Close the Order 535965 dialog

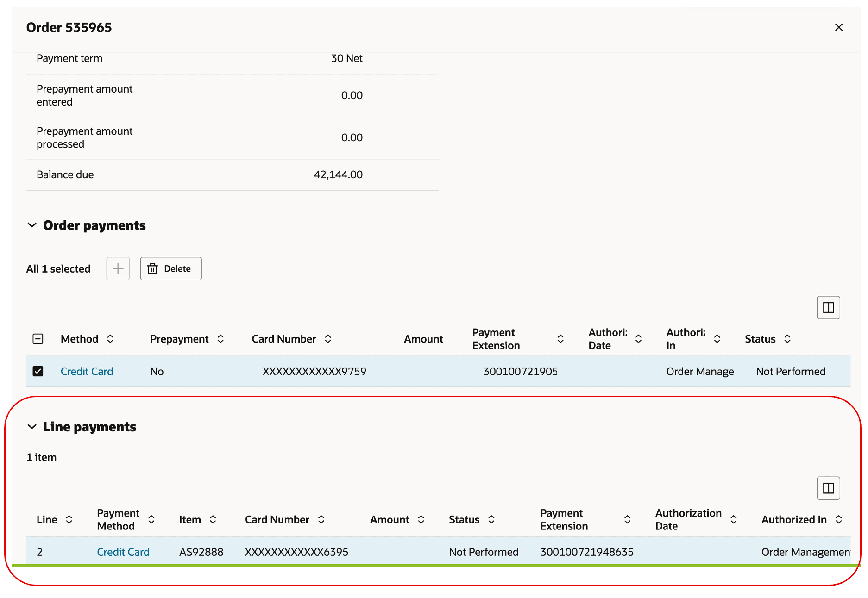[x=839, y=27]
